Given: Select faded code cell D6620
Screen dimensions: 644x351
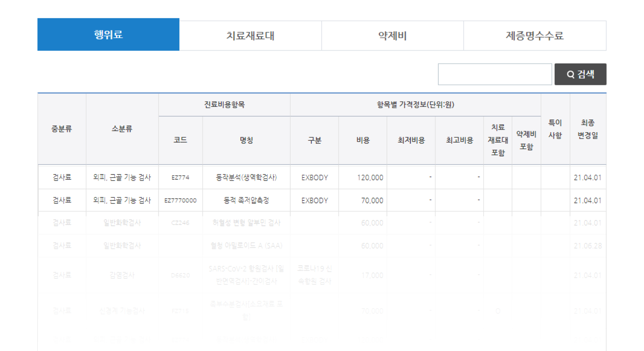Looking at the screenshot, I should pyautogui.click(x=180, y=275).
